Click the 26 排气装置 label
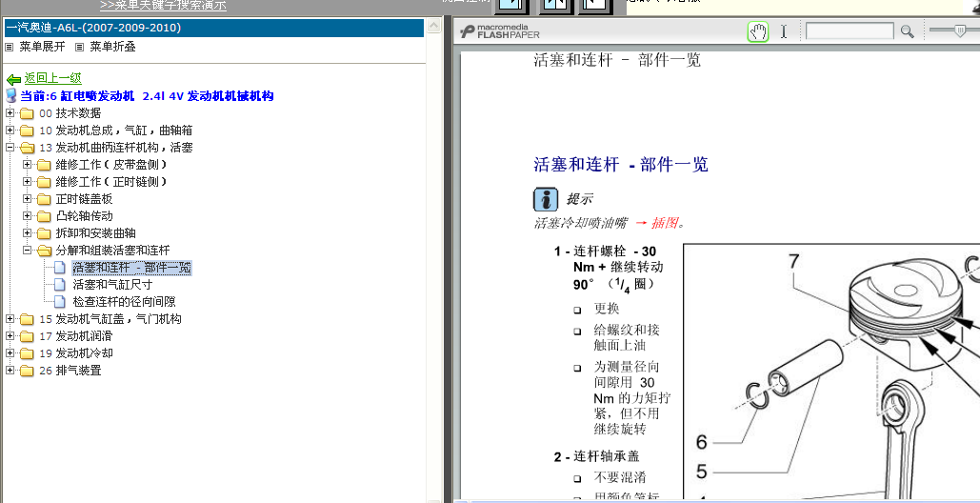Screen dimensions: 980x503 point(70,371)
